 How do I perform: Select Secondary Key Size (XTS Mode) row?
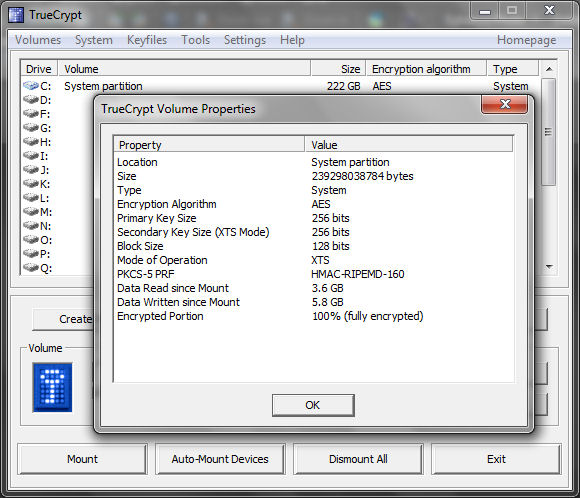(x=313, y=232)
